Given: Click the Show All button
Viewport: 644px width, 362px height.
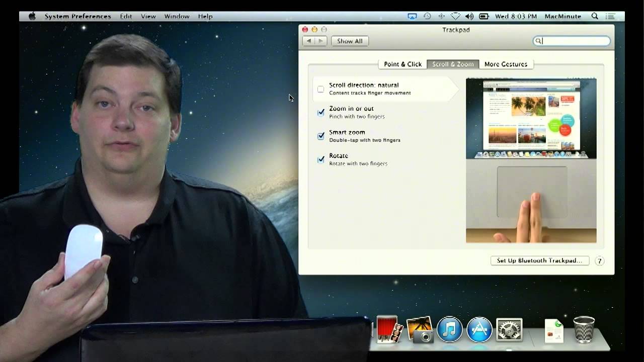Looking at the screenshot, I should coord(350,41).
